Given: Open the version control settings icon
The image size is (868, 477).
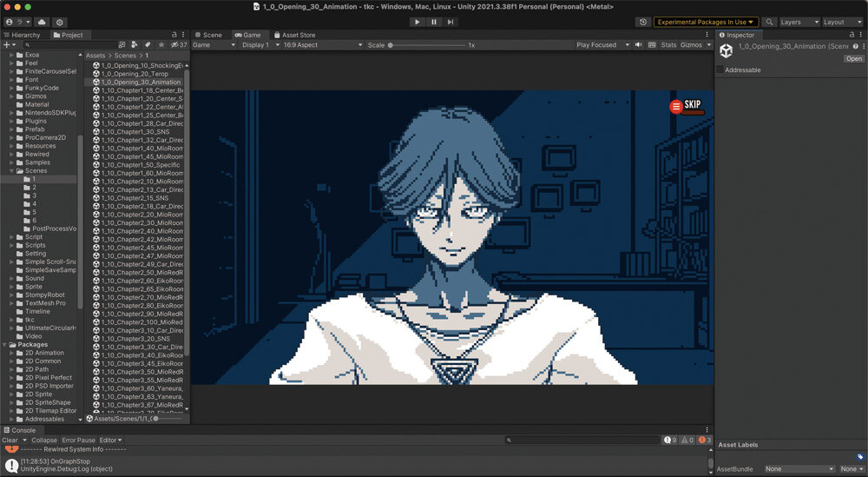Looking at the screenshot, I should click(59, 23).
